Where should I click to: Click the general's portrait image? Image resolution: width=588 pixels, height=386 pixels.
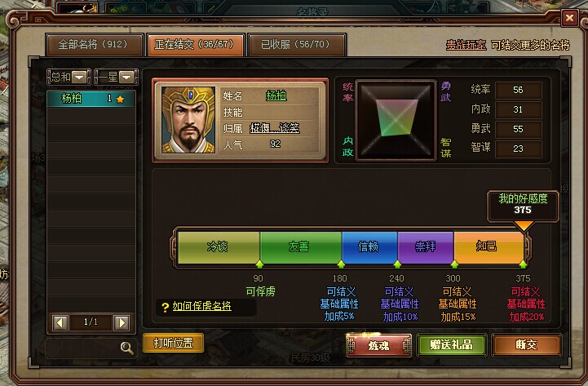188,120
